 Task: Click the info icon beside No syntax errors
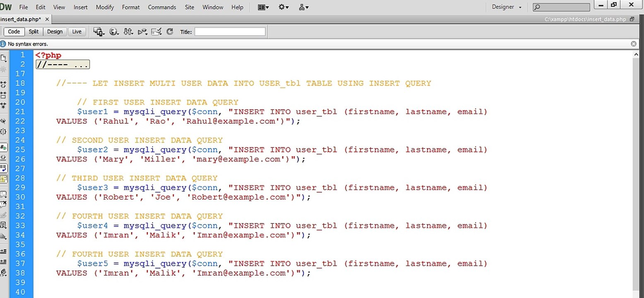click(x=3, y=44)
